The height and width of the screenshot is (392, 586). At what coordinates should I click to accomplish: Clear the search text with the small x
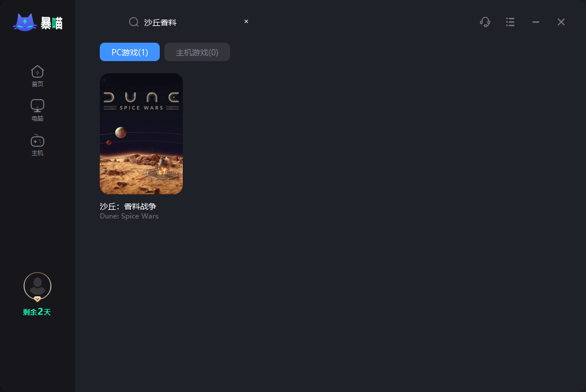[246, 21]
